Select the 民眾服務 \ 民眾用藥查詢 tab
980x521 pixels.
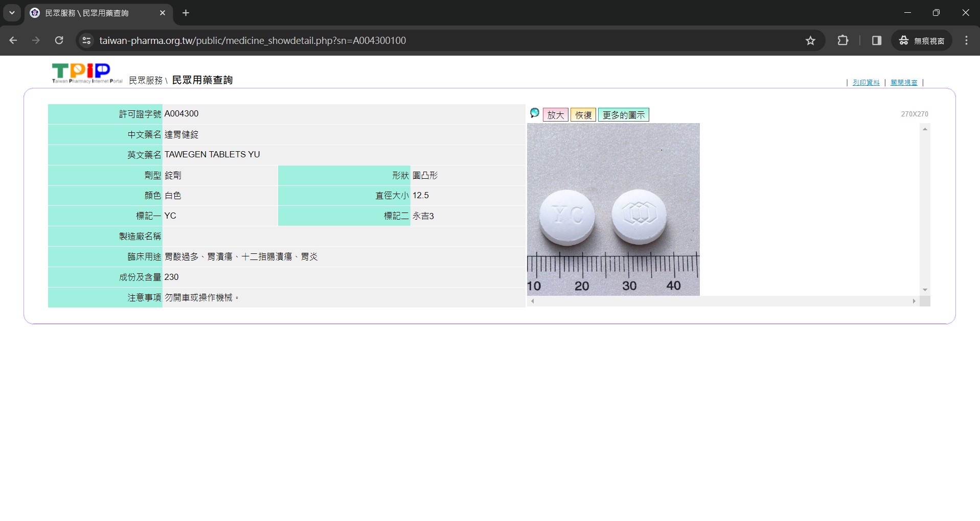(x=99, y=13)
